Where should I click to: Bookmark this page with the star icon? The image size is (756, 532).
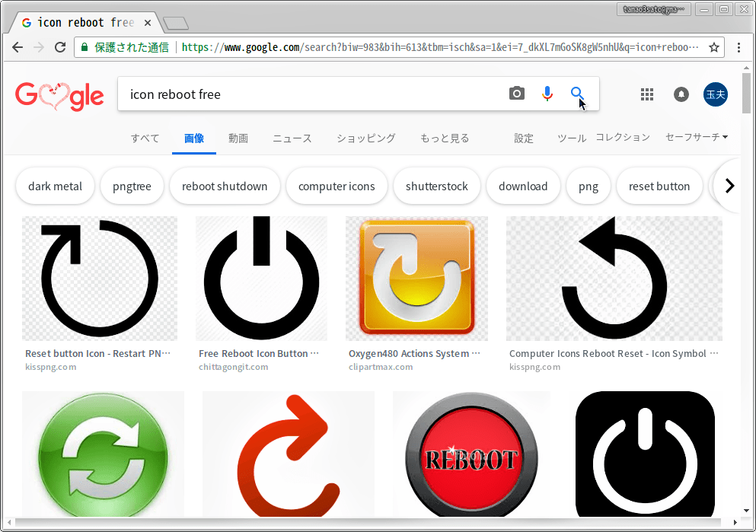tap(714, 47)
